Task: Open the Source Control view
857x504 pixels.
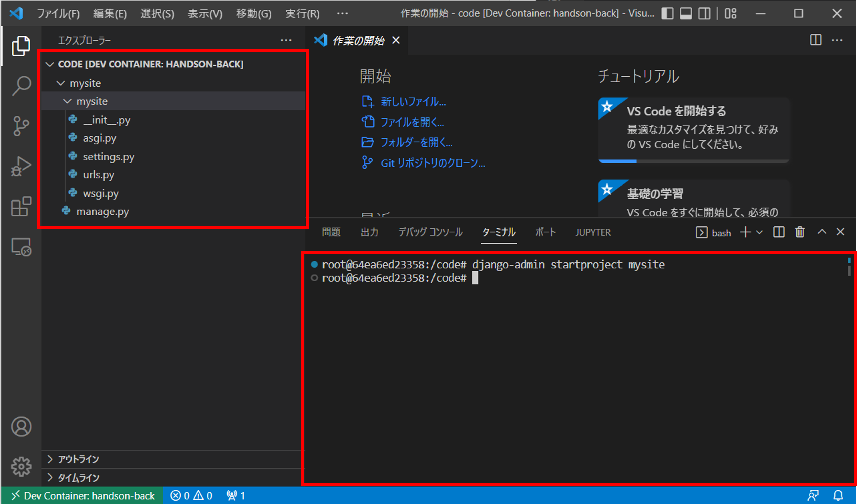Action: [21, 126]
